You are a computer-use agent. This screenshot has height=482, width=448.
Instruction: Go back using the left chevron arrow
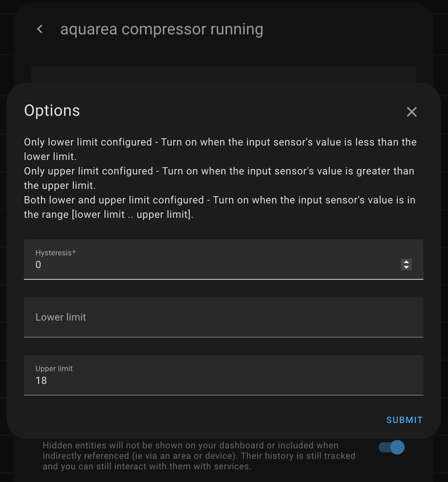(40, 29)
